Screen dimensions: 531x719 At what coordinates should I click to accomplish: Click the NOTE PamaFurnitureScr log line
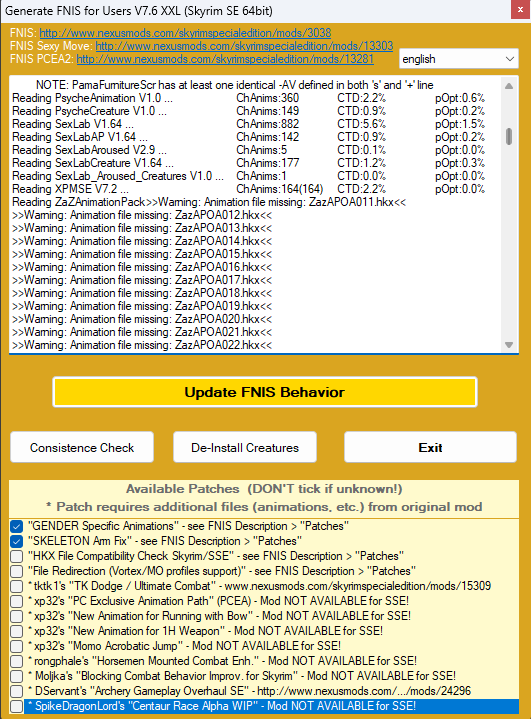click(x=234, y=85)
